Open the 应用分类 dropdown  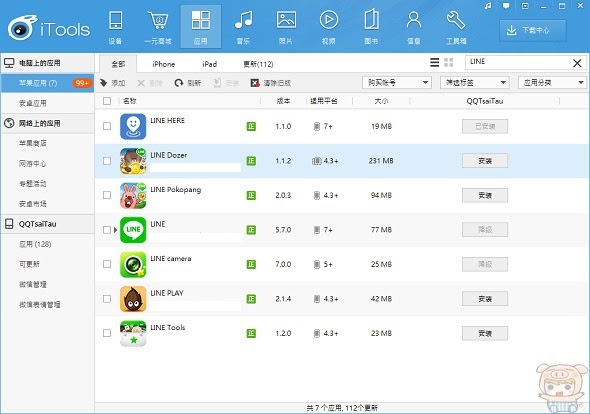(552, 82)
